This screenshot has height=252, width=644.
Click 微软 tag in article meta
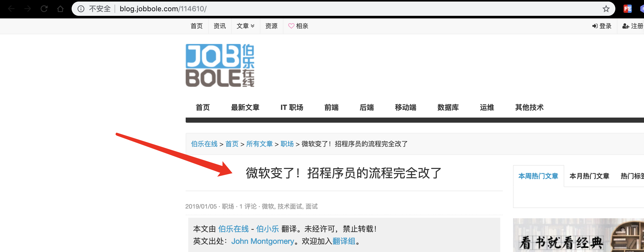coord(268,206)
